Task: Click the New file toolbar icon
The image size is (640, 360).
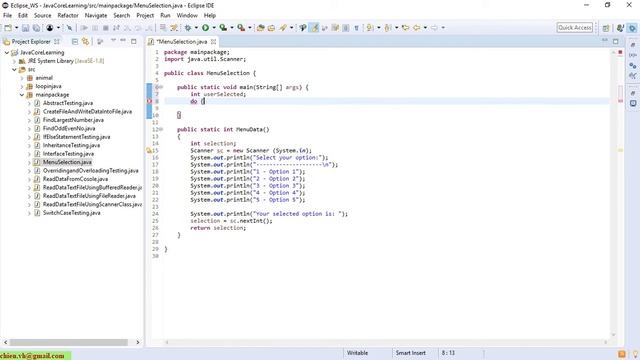Action: click(8, 28)
